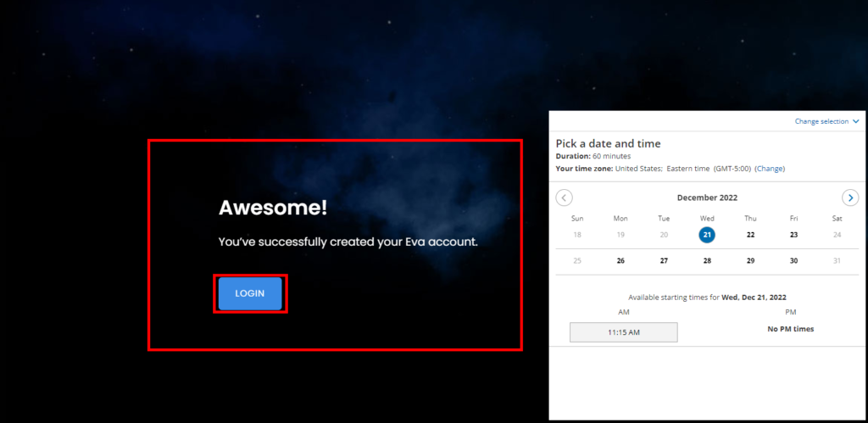
Task: Click the disabled date 24
Action: (837, 235)
